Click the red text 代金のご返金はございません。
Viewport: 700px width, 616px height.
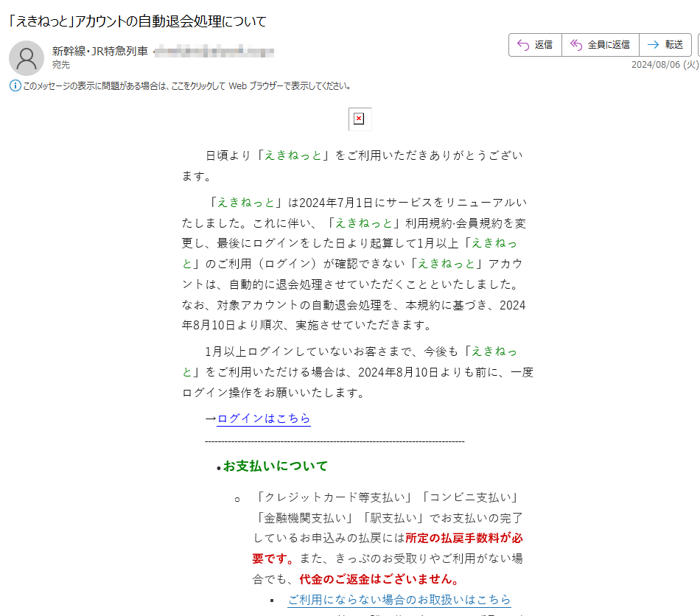(x=379, y=579)
